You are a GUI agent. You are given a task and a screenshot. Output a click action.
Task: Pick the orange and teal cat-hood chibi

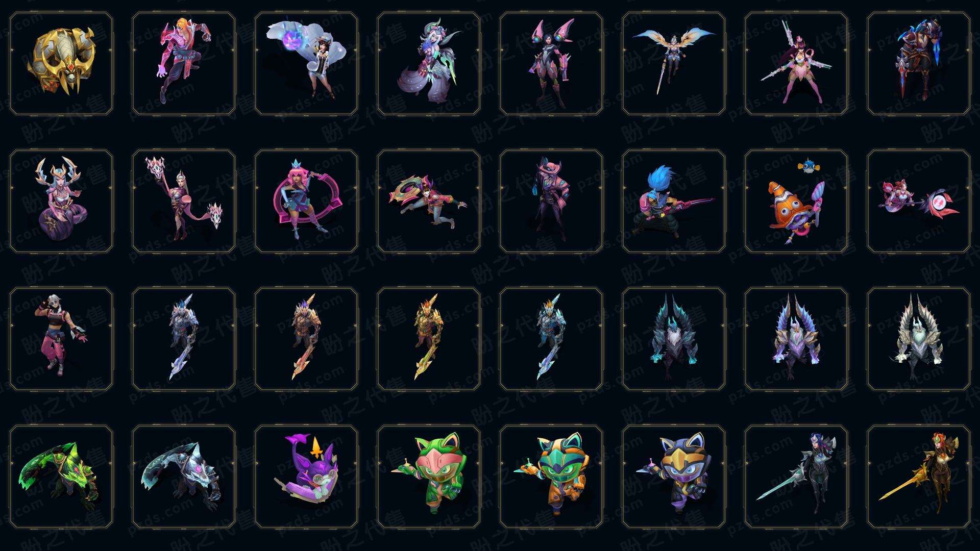551,477
